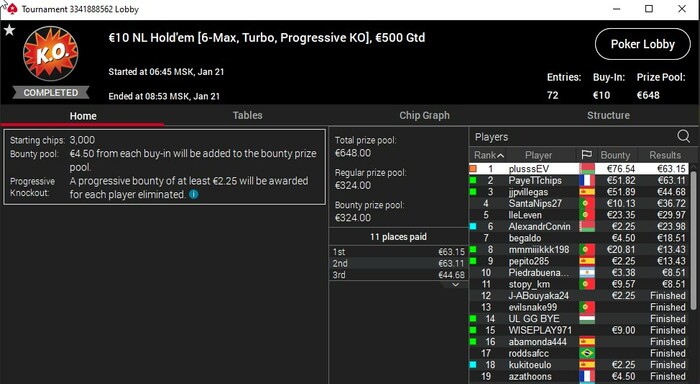This screenshot has height=384, width=700.
Task: Click the K.O. tournament badge
Action: (x=50, y=54)
